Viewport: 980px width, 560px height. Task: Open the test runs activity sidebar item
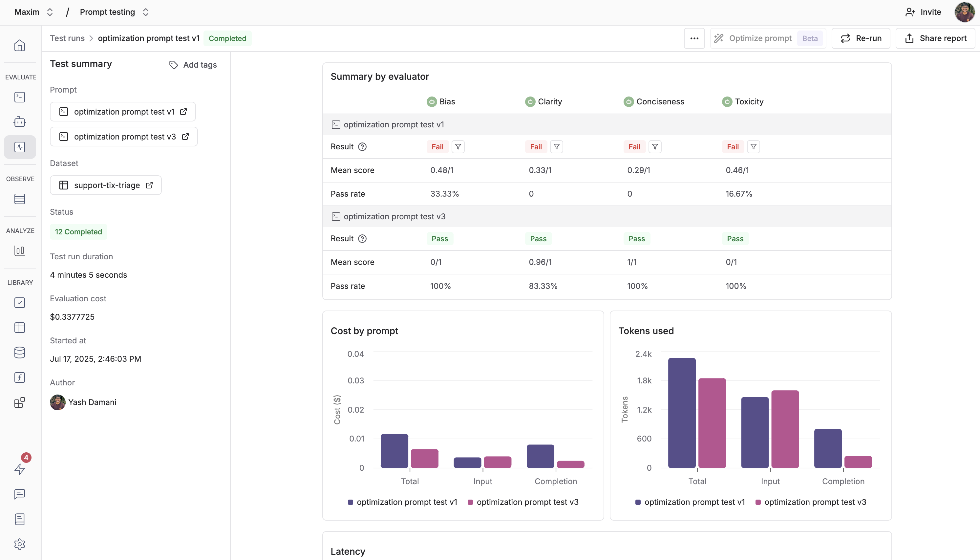(x=20, y=147)
